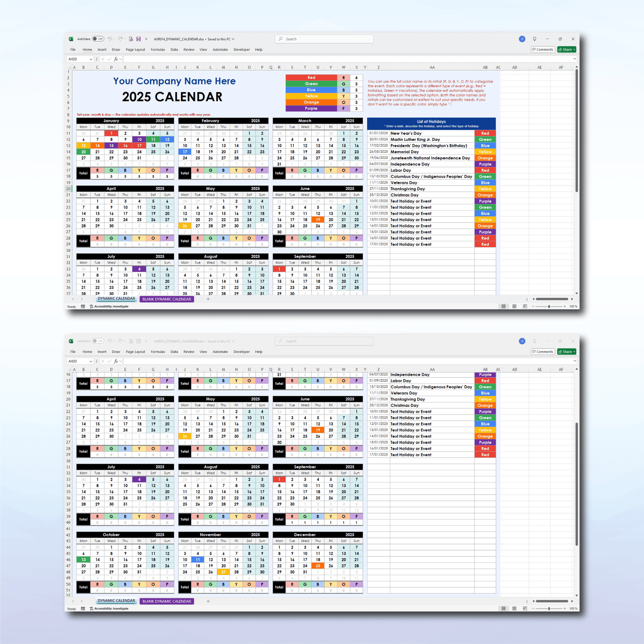This screenshot has width=644, height=644.
Task: Open the JB account avatar in upper window
Action: point(522,39)
